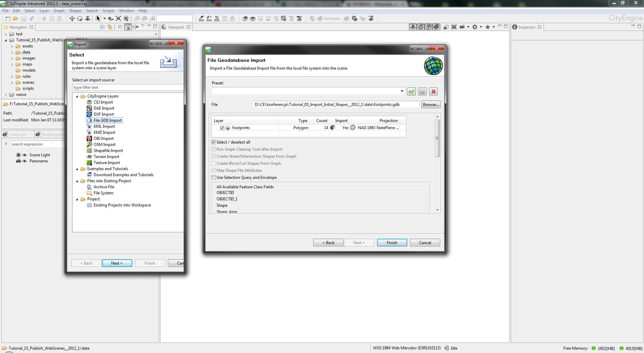
Task: Collapse the CityEngine Layers tree node
Action: click(77, 96)
